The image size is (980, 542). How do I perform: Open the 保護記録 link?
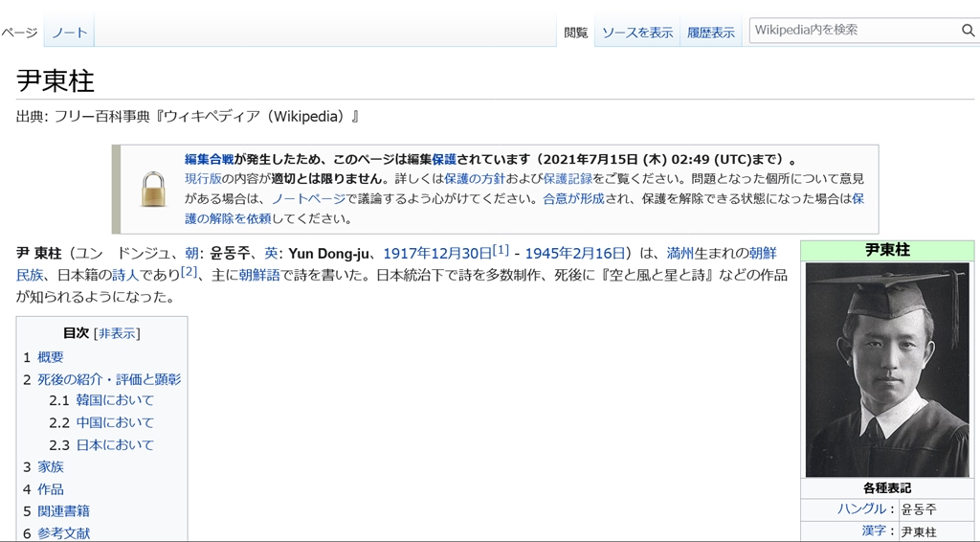tap(567, 179)
